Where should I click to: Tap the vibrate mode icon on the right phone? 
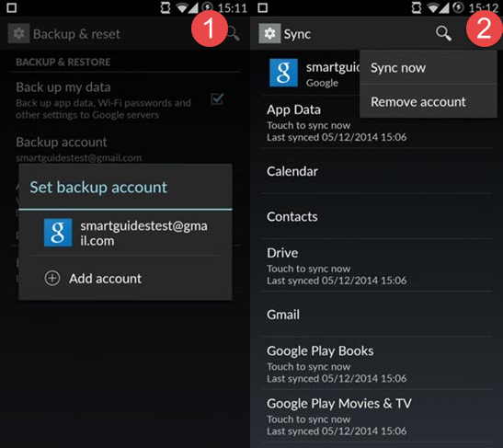pos(417,7)
